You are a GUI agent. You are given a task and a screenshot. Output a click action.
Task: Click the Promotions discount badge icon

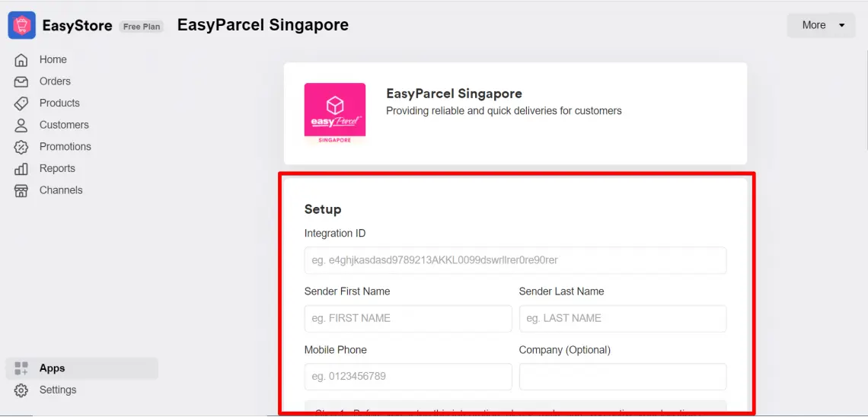(x=21, y=147)
